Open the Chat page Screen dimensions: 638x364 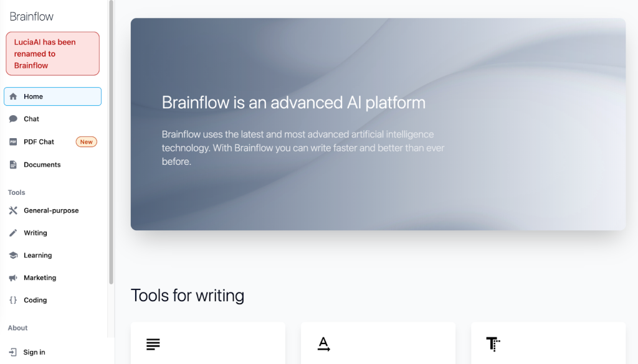pyautogui.click(x=52, y=119)
